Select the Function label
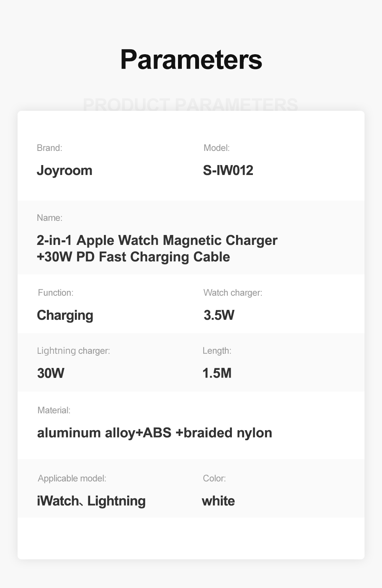The width and height of the screenshot is (382, 588). pyautogui.click(x=56, y=293)
